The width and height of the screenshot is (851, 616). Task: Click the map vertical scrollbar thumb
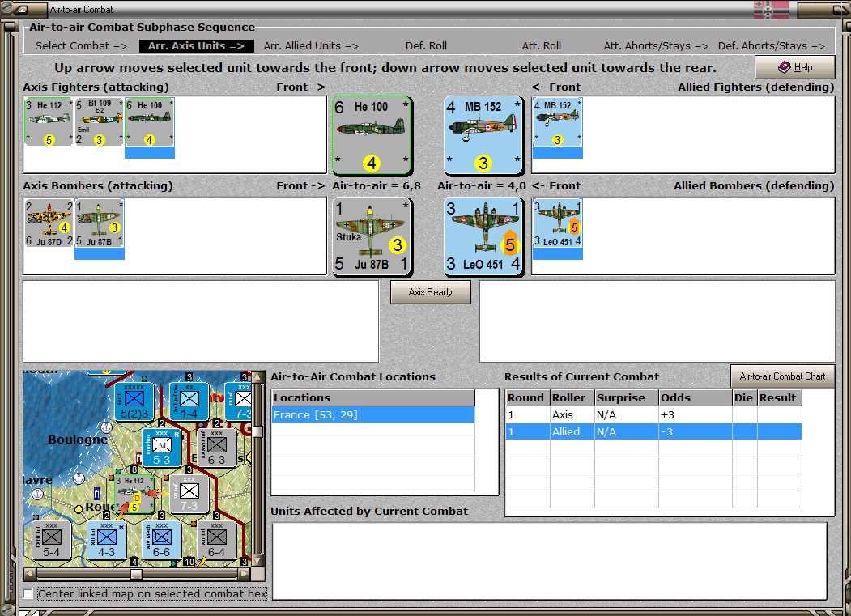click(258, 432)
